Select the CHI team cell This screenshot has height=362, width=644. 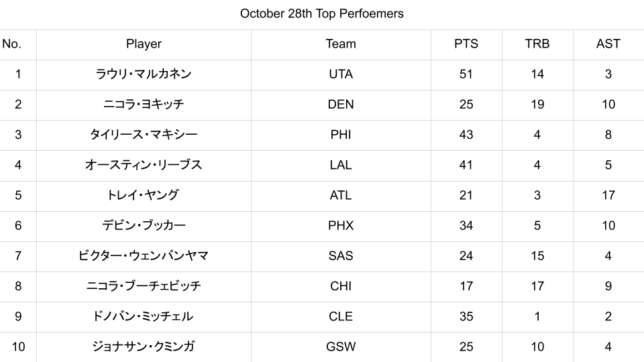[x=341, y=286]
